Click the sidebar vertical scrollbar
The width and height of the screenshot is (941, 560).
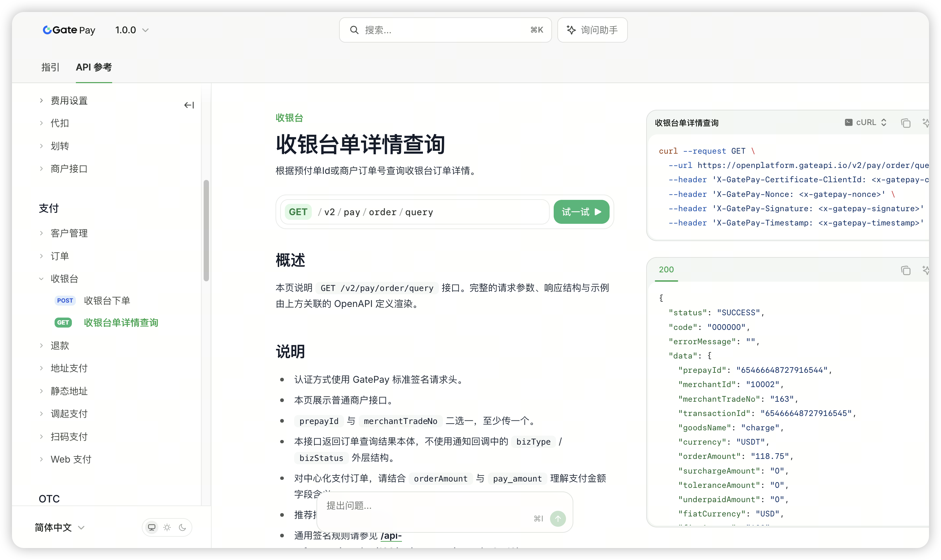click(206, 230)
